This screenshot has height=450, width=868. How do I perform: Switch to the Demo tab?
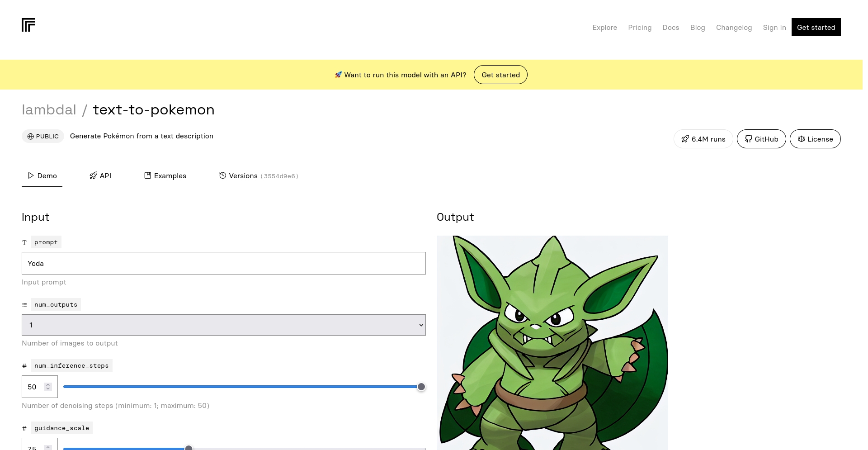pos(42,175)
